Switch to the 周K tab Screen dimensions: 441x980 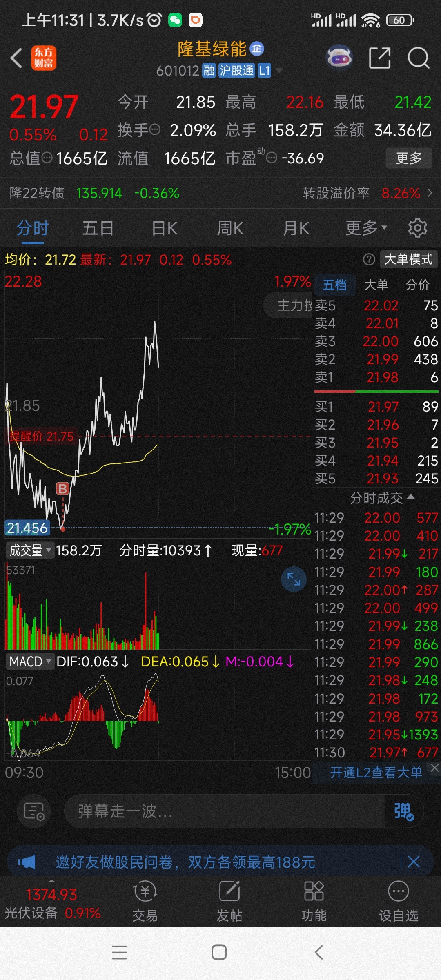coord(230,228)
